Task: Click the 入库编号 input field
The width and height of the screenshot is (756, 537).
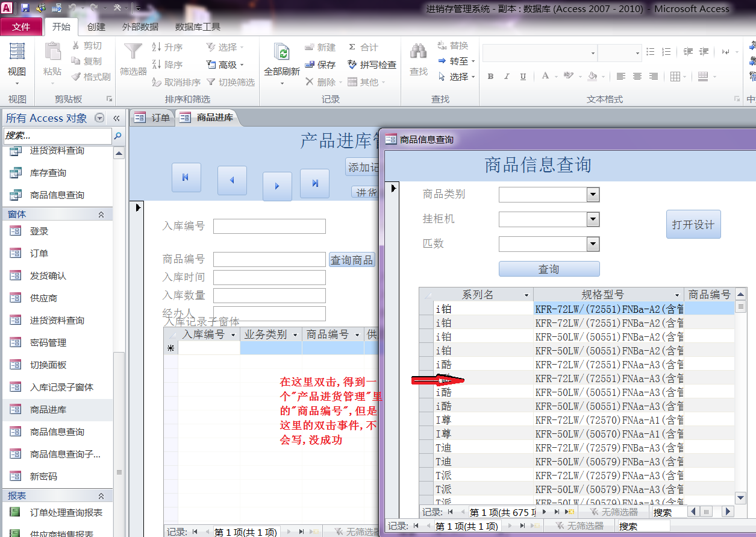Action: pyautogui.click(x=269, y=226)
